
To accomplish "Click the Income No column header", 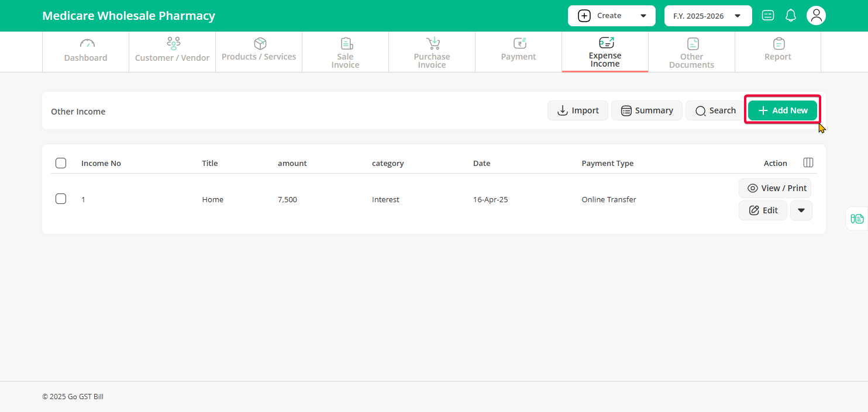I will 101,163.
